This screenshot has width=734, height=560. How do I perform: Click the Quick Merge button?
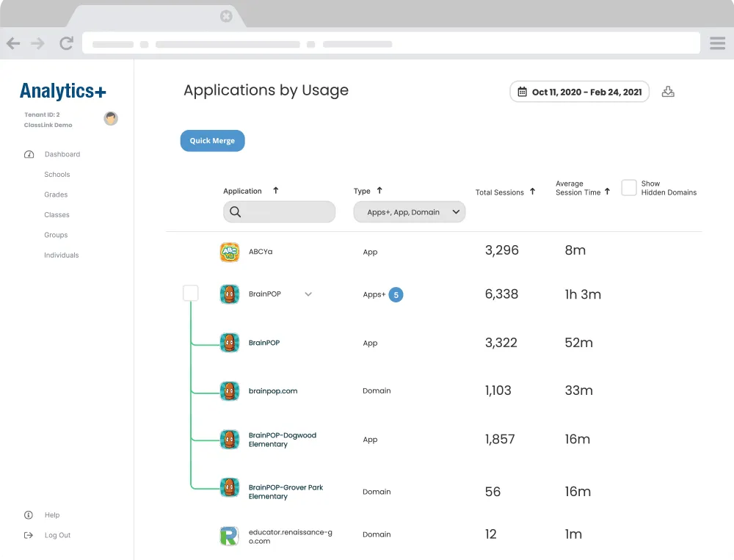pyautogui.click(x=213, y=140)
